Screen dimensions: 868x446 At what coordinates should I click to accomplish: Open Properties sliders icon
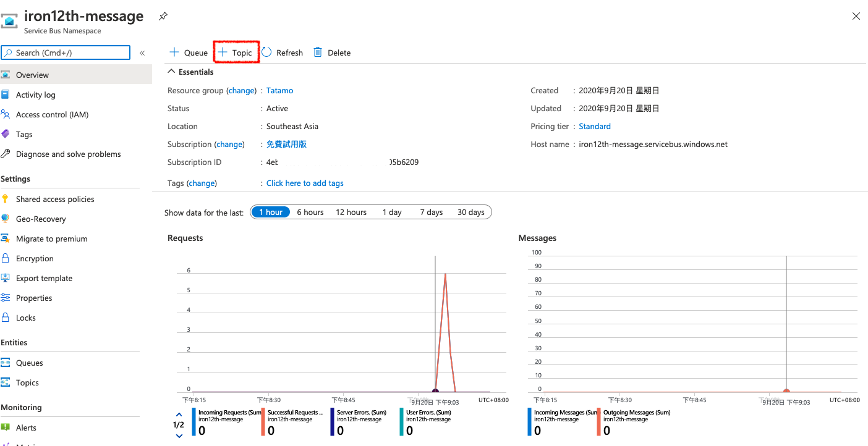click(x=6, y=298)
